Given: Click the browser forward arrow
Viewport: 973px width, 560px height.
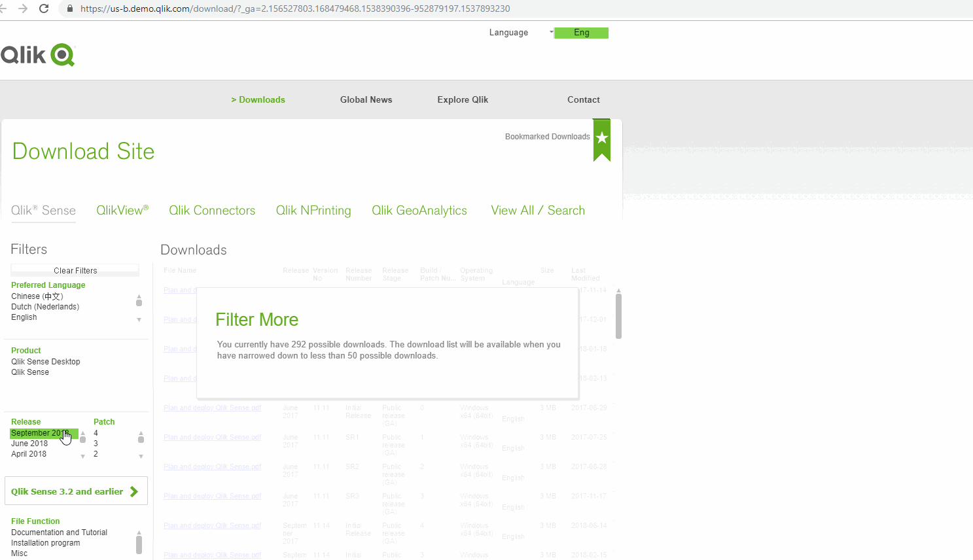Looking at the screenshot, I should coord(23,9).
